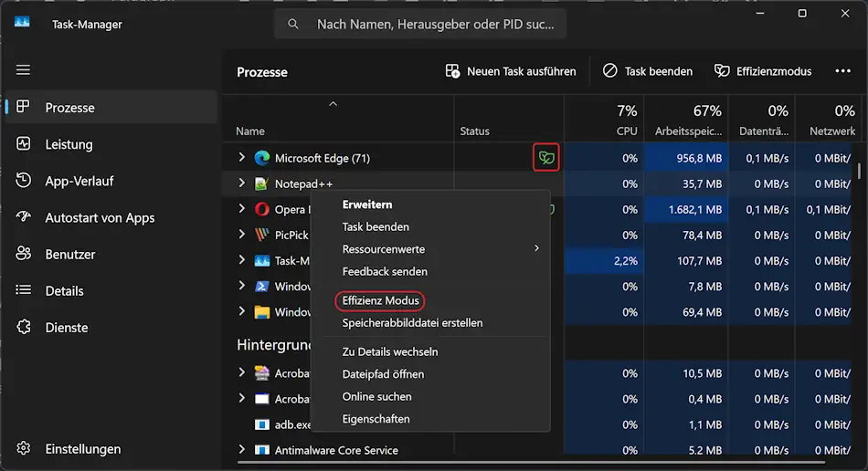Image resolution: width=868 pixels, height=471 pixels.
Task: Choose Erweitern in the context menu
Action: coord(367,204)
